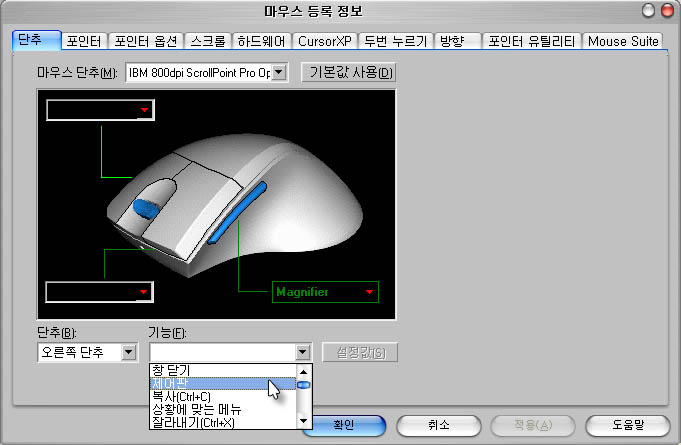Close the 마우스 등록 정보 window

pyautogui.click(x=667, y=10)
